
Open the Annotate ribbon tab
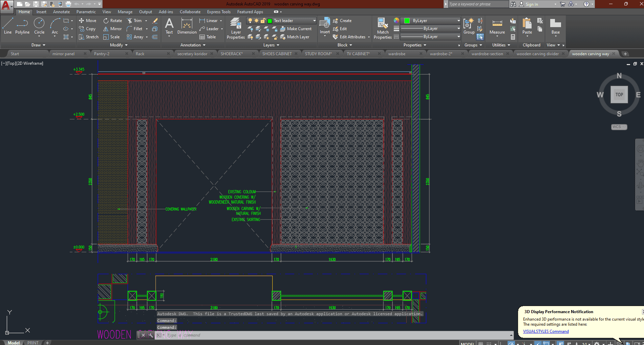61,12
